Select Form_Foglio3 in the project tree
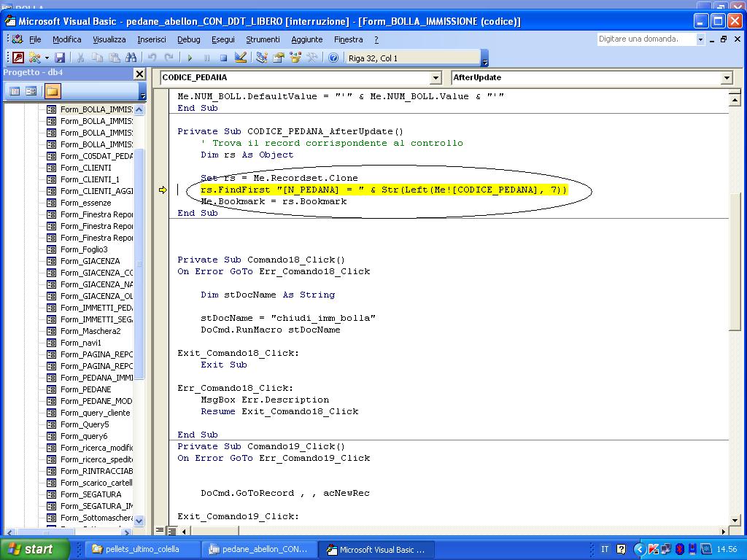Viewport: 747px width, 560px height. (x=84, y=249)
